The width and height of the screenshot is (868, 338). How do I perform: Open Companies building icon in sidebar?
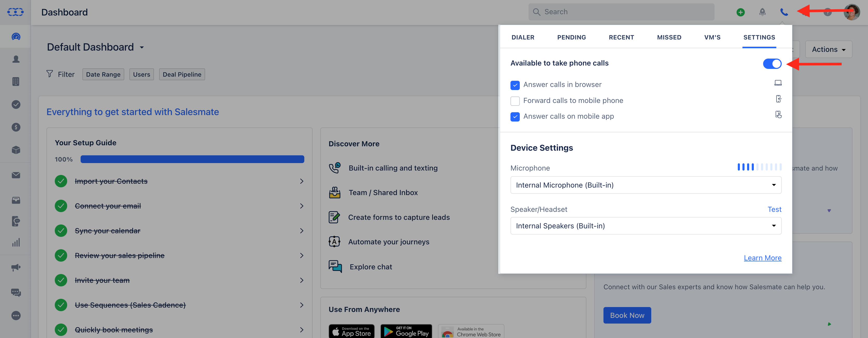click(x=16, y=82)
